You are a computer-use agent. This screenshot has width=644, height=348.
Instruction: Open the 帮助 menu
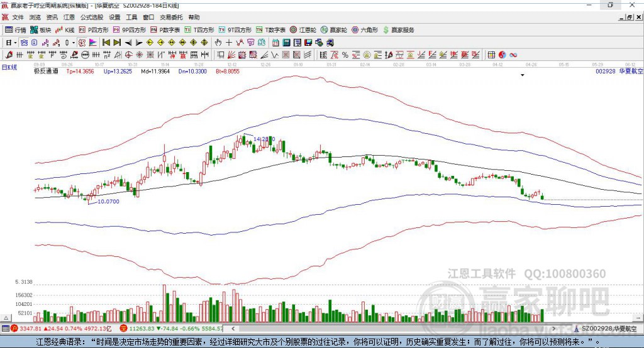coord(194,17)
